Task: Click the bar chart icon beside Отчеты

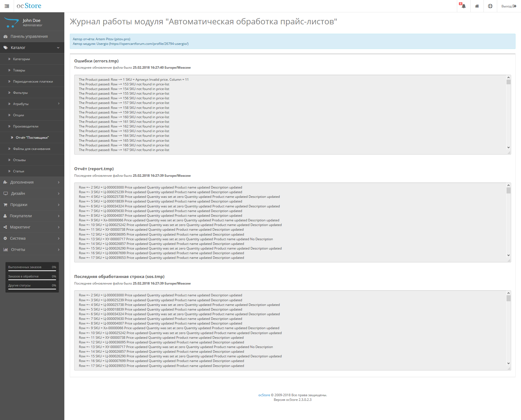Action: click(5, 250)
